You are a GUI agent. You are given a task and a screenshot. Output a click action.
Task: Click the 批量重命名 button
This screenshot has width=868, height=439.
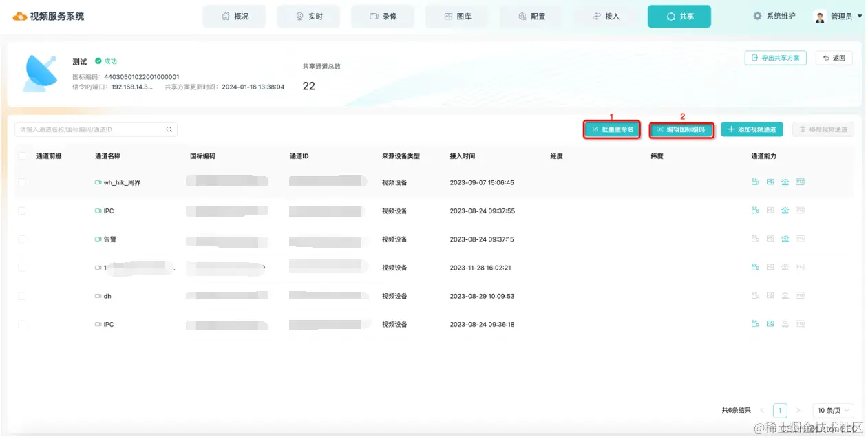tap(613, 129)
